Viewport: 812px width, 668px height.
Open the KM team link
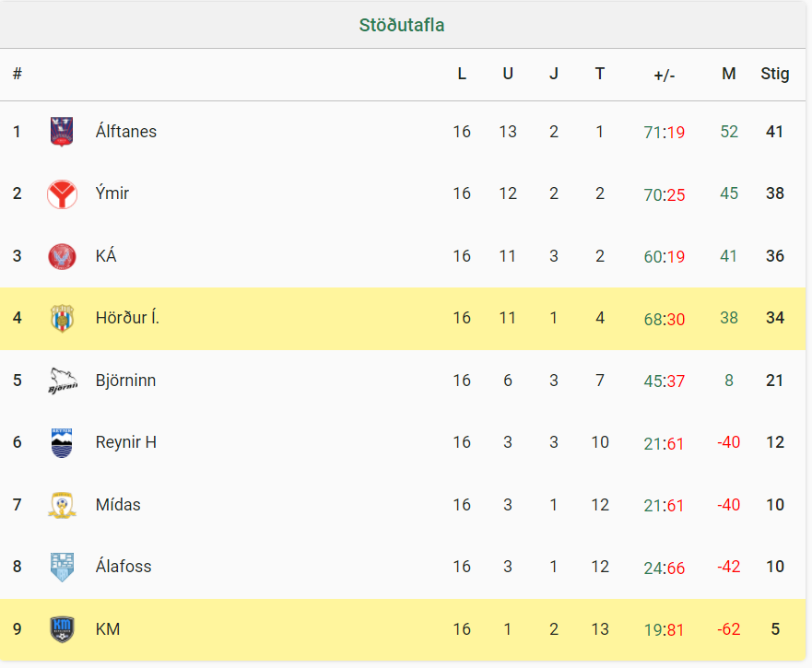108,628
